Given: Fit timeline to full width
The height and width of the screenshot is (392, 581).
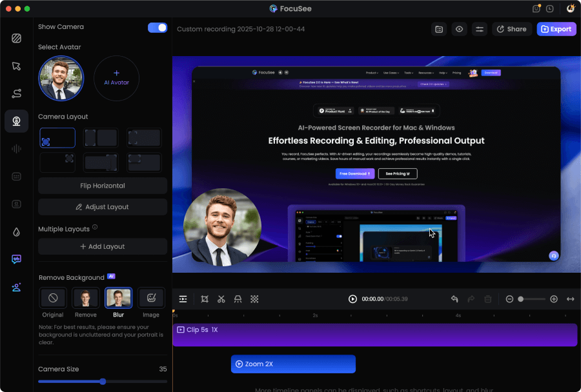Looking at the screenshot, I should point(570,299).
